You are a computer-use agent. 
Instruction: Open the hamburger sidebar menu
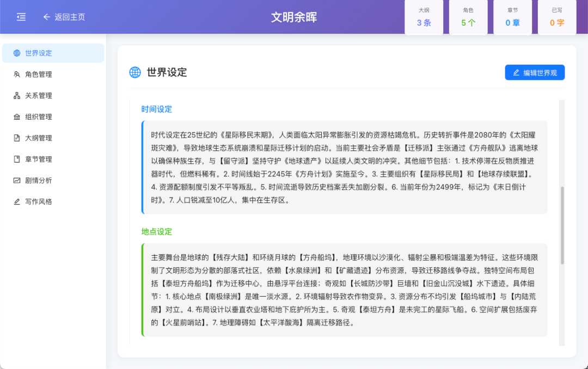pyautogui.click(x=21, y=17)
